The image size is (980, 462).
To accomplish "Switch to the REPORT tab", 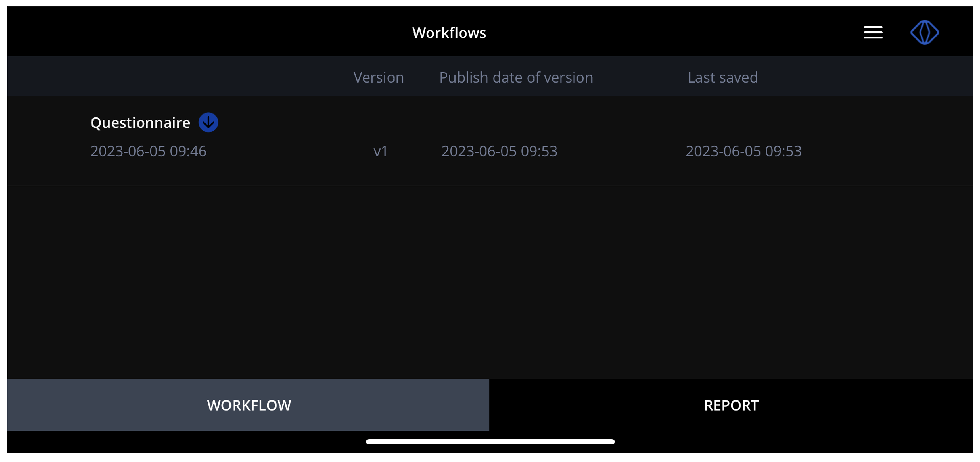I will 731,405.
